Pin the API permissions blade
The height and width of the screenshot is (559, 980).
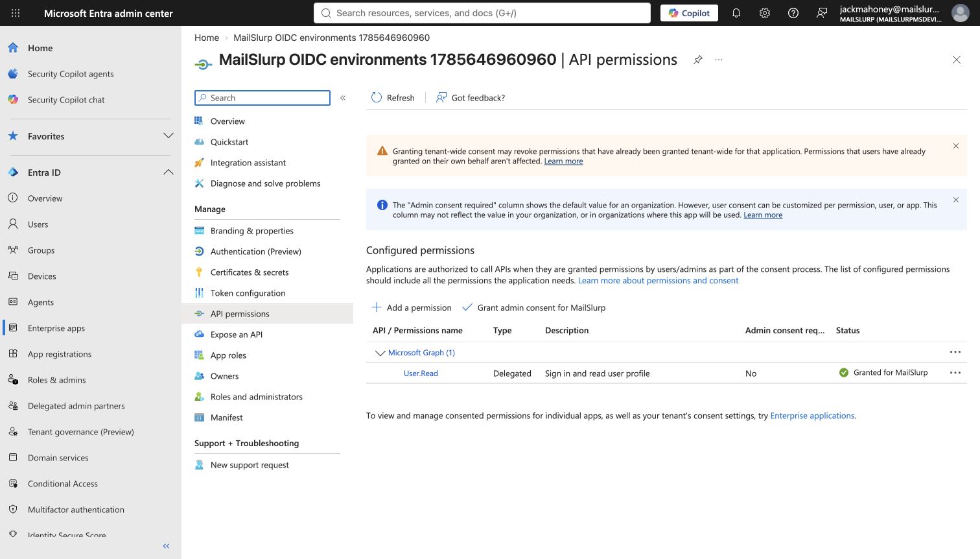point(698,60)
